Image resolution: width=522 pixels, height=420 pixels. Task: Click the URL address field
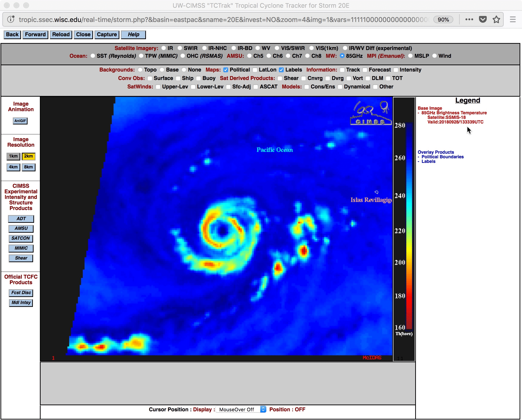223,19
